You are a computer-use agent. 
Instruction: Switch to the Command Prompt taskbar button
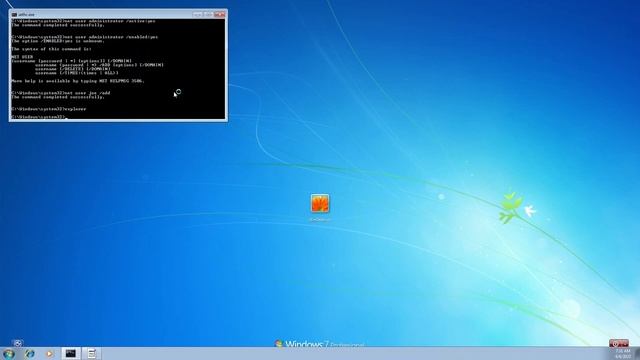71,353
